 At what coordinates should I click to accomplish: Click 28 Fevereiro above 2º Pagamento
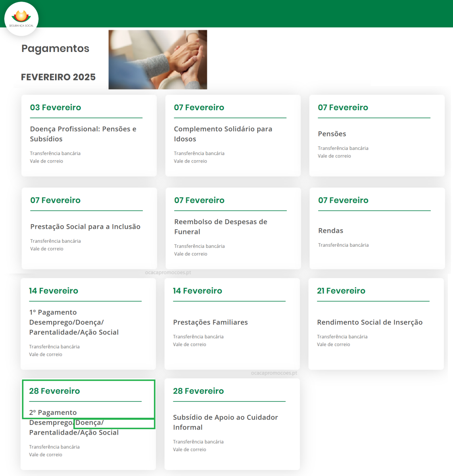coord(54,391)
